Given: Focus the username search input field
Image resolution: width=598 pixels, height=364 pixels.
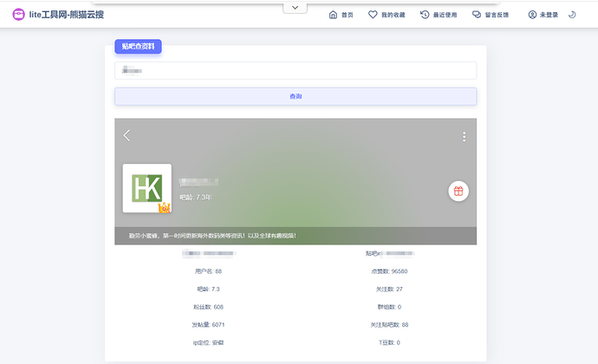Looking at the screenshot, I should (295, 71).
